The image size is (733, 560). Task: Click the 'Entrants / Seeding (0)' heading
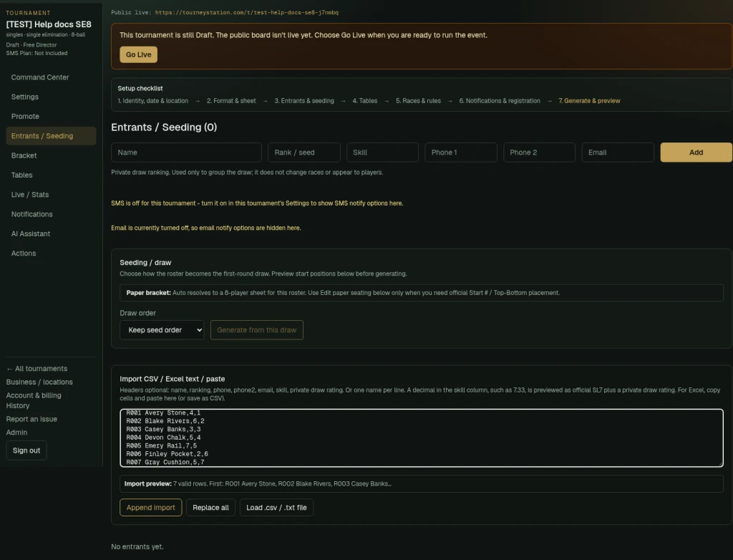click(164, 127)
